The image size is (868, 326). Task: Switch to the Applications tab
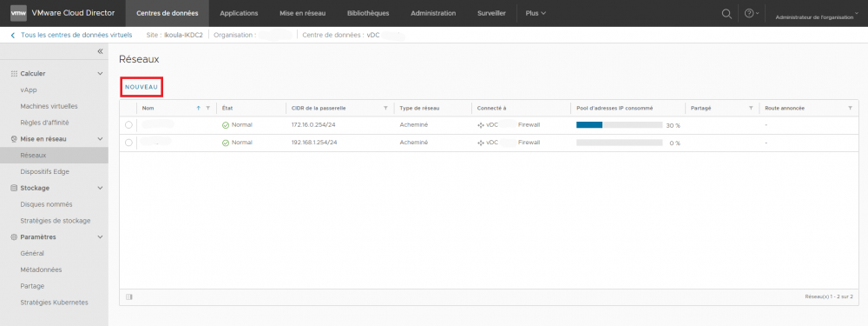tap(239, 13)
